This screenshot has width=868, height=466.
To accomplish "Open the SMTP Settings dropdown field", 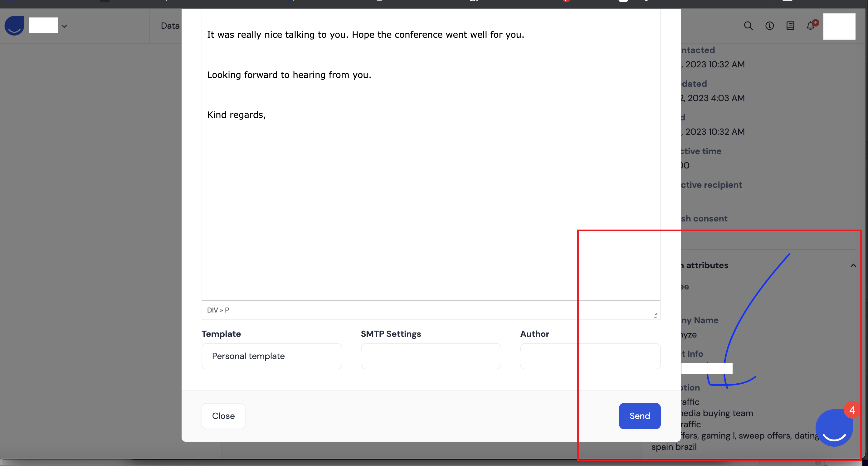I will pyautogui.click(x=431, y=356).
